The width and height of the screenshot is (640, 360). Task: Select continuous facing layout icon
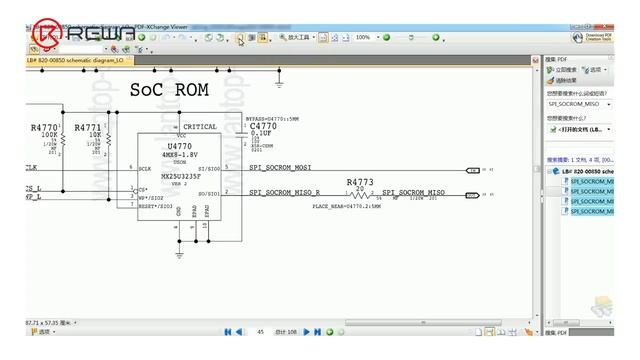point(513,332)
